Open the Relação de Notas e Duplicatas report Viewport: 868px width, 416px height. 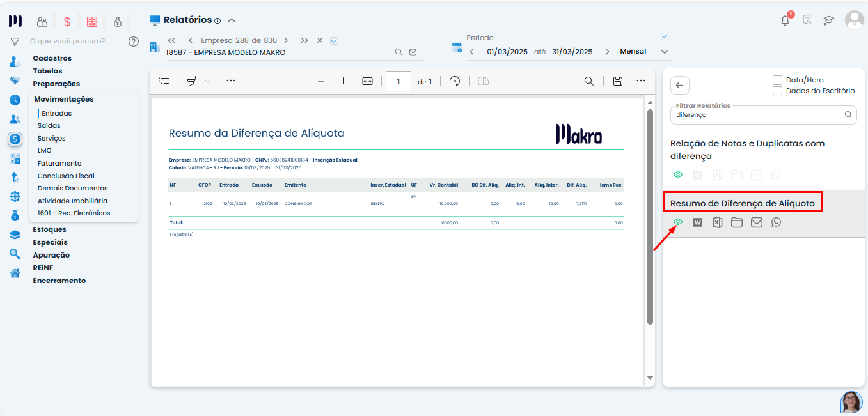click(747, 150)
